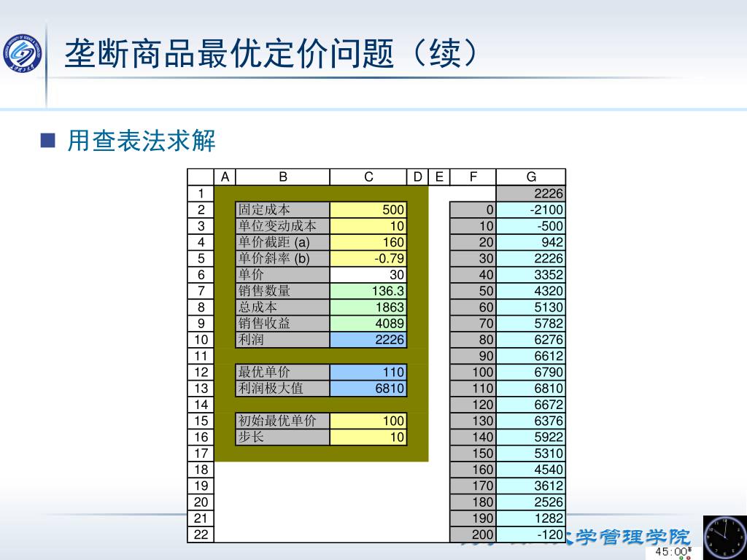Viewport: 747px width, 560px height.
Task: Select row header 17
Action: [x=201, y=454]
